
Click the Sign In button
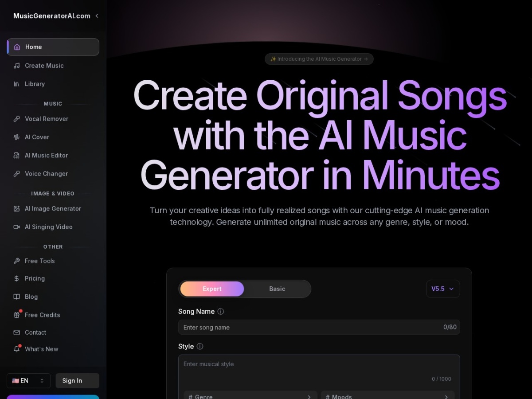coord(78,381)
